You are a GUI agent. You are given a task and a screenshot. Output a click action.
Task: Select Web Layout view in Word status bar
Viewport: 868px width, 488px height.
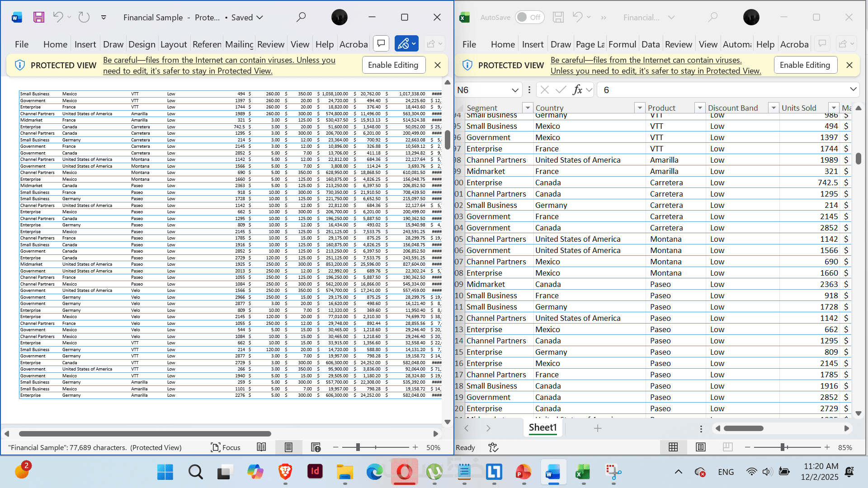pyautogui.click(x=316, y=447)
